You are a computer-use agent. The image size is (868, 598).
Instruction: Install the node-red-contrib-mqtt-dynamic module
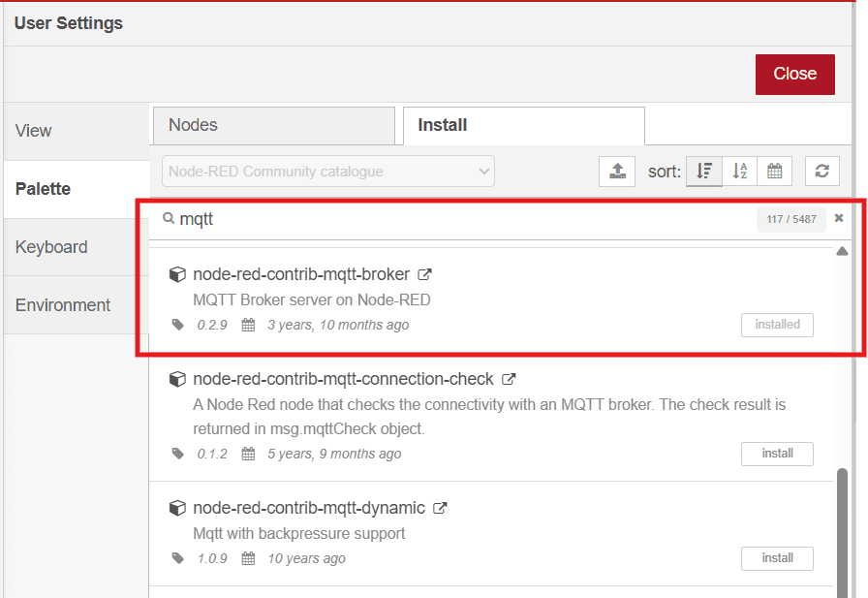tap(777, 558)
